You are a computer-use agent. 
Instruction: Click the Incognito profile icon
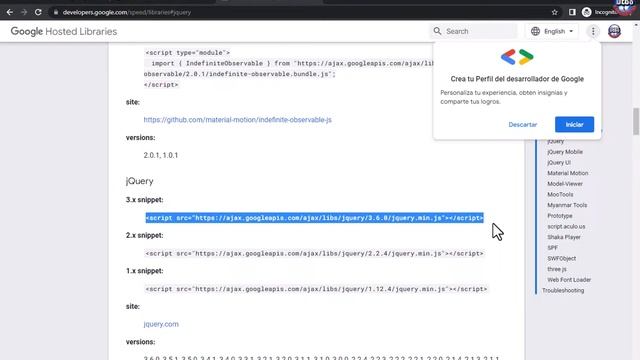coord(587,12)
